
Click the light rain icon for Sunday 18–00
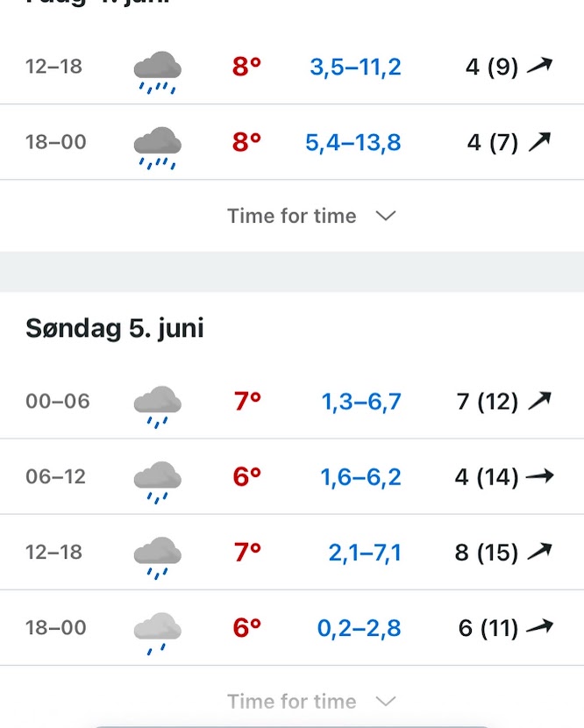(158, 631)
